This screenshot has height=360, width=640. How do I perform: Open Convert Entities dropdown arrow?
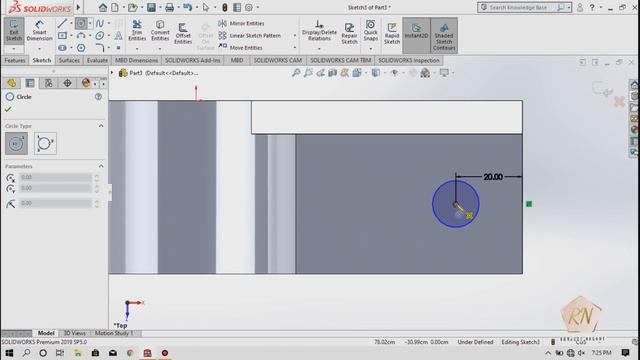coord(160,49)
